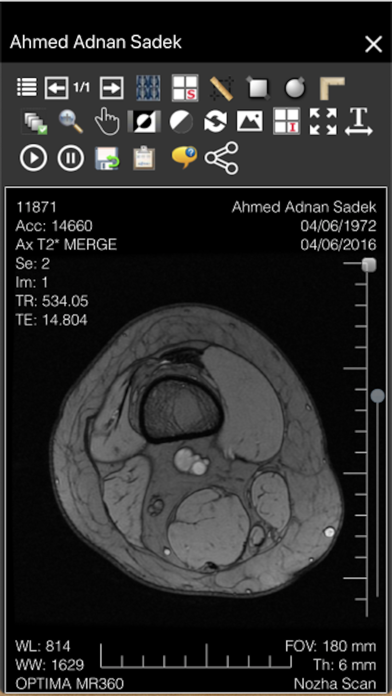392x696 pixels.
Task: Open the series list icon
Action: click(27, 87)
